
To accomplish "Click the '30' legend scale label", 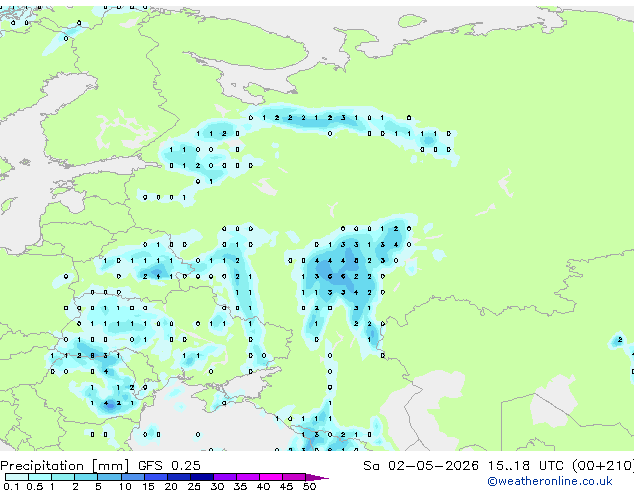I will (x=217, y=486).
